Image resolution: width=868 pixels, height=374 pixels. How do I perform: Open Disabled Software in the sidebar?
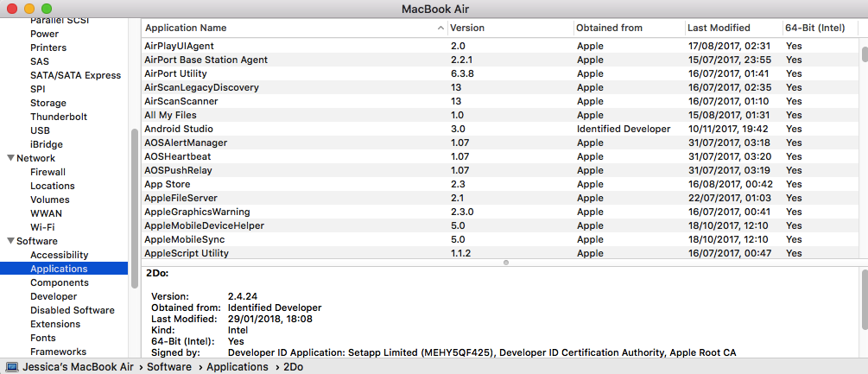pyautogui.click(x=73, y=310)
